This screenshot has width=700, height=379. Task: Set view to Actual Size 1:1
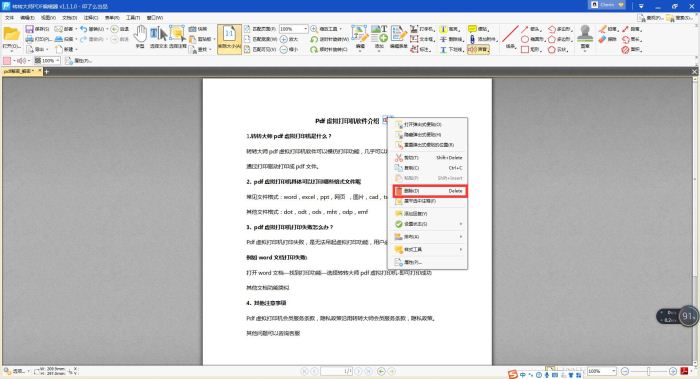229,39
